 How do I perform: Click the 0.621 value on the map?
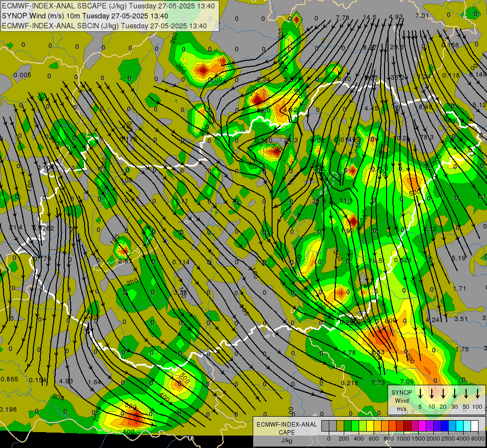coord(402,260)
